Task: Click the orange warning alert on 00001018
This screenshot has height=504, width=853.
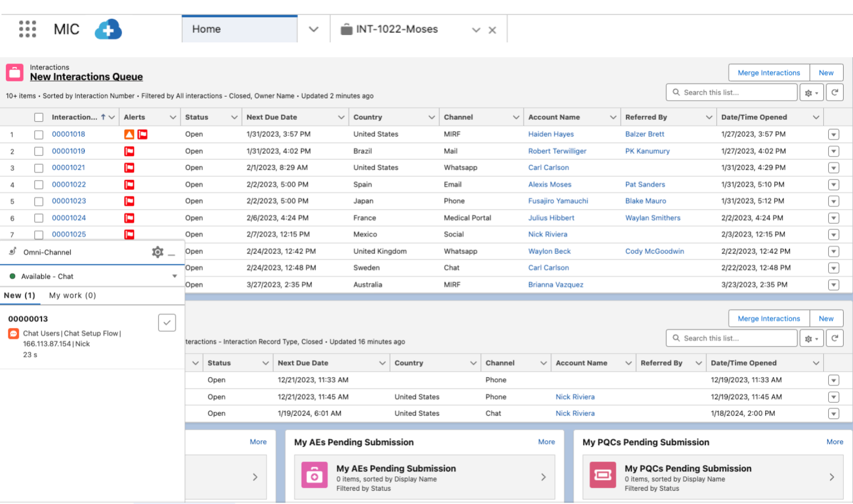Action: pyautogui.click(x=129, y=134)
